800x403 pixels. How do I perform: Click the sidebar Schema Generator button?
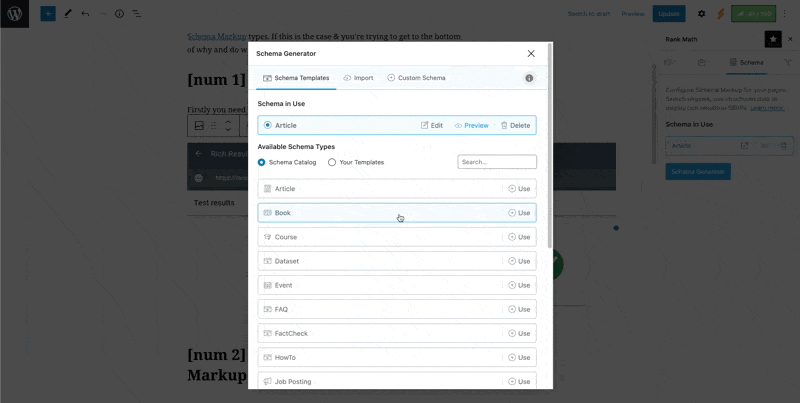pyautogui.click(x=698, y=171)
